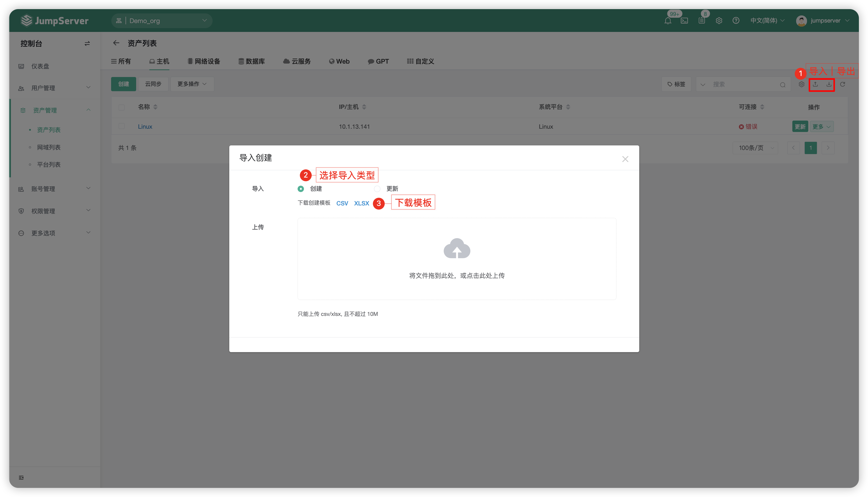
Task: Expand 用户管理 in the sidebar
Action: point(55,88)
